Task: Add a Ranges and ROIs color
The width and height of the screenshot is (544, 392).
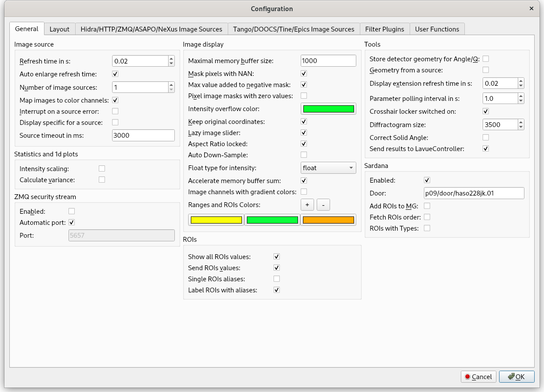Action: 307,204
